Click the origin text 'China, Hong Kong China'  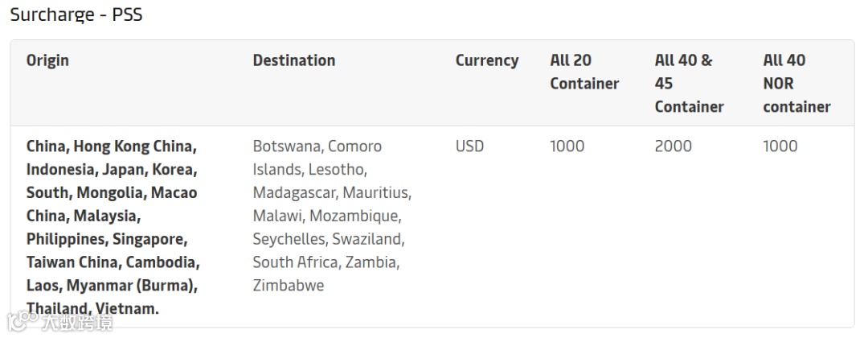tap(111, 146)
